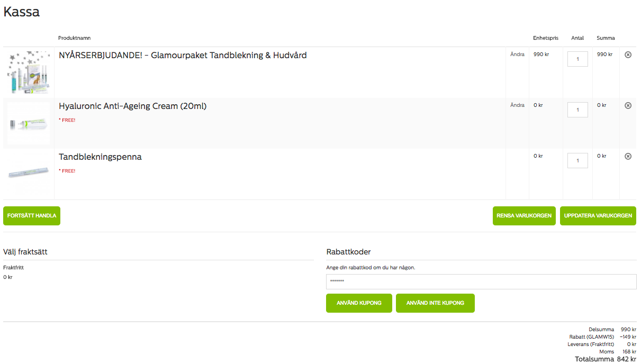Click the Rensa Varukorgen button
641x364 pixels.
point(524,216)
